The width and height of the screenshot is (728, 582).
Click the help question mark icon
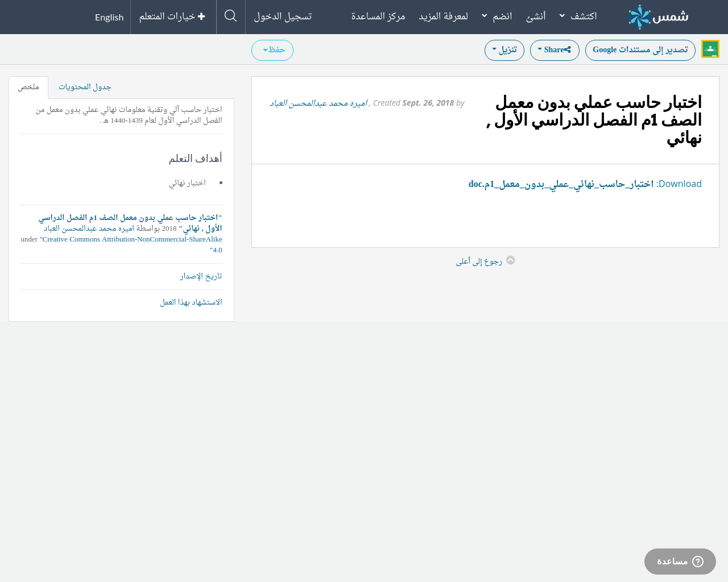698,562
